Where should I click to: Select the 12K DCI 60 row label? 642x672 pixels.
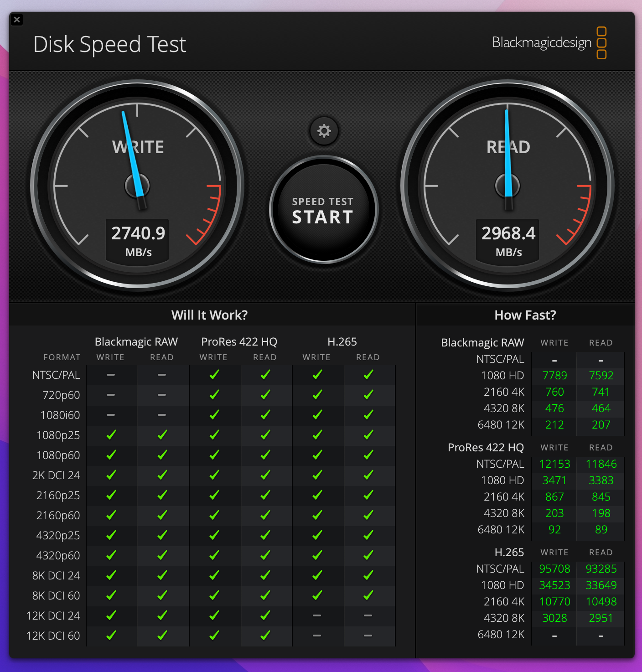53,636
